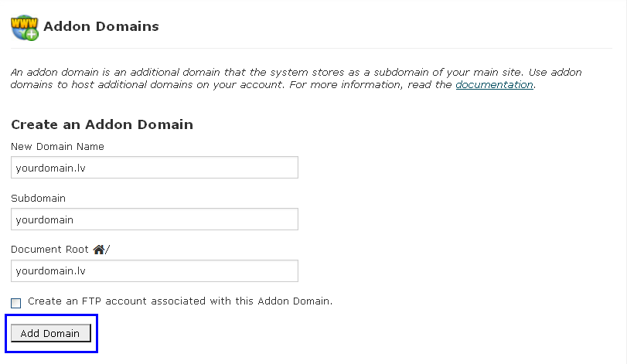Click the FTP account checkbox label text

[x=180, y=301]
